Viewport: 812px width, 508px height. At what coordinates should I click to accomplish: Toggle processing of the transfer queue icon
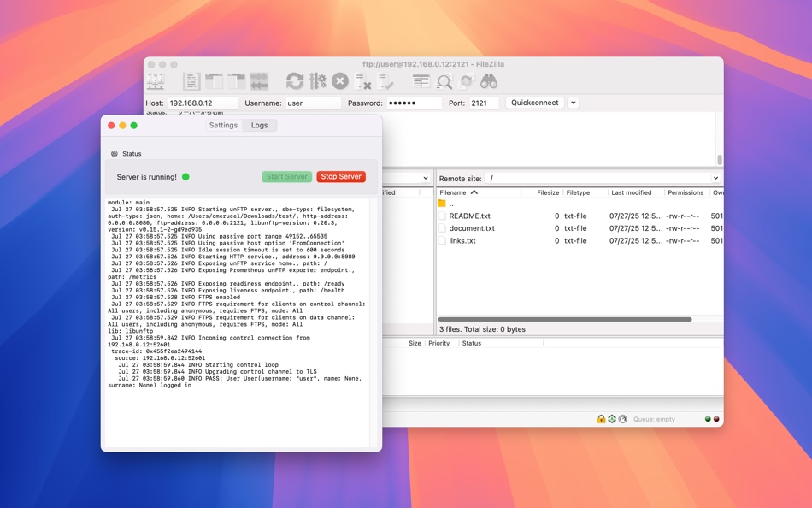[x=317, y=81]
